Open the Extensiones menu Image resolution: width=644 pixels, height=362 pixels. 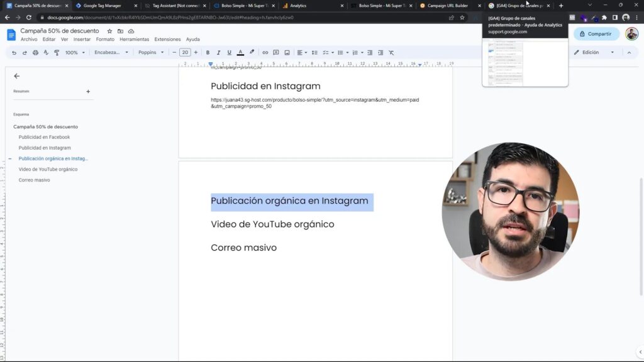pos(167,40)
